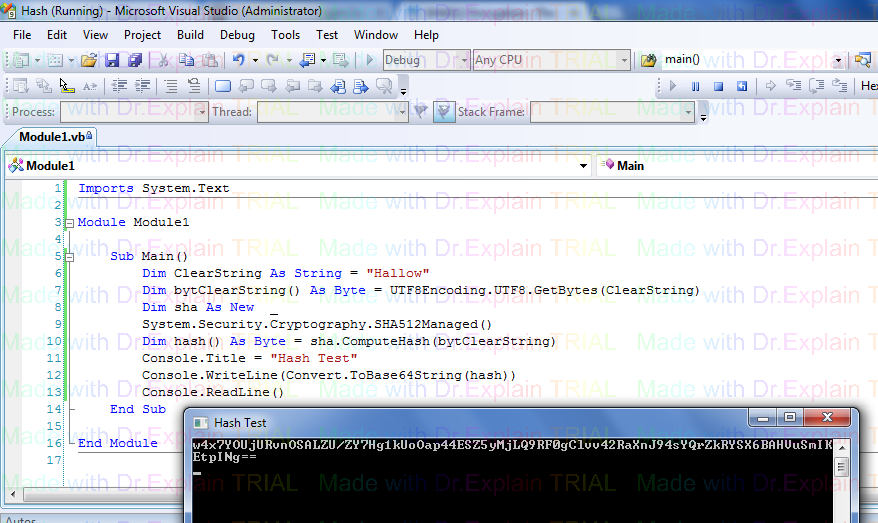Click the Step Over icon
This screenshot has width=878, height=523.
816,86
